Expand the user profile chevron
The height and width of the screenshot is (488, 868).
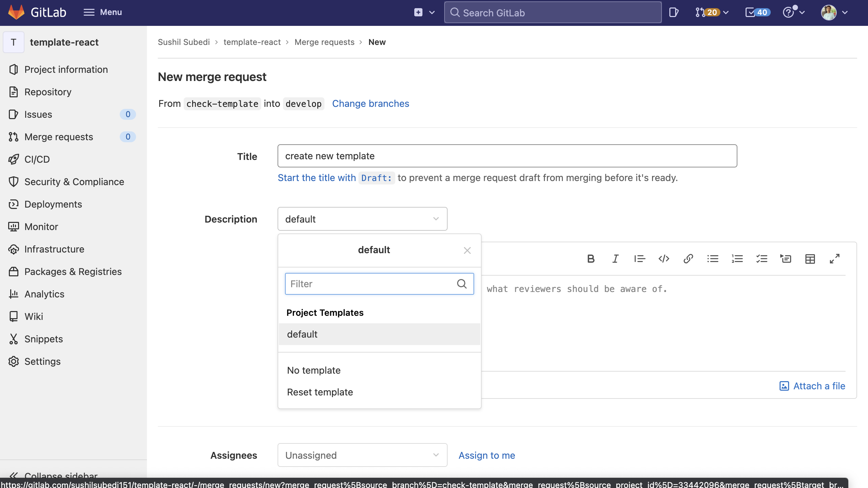click(845, 13)
